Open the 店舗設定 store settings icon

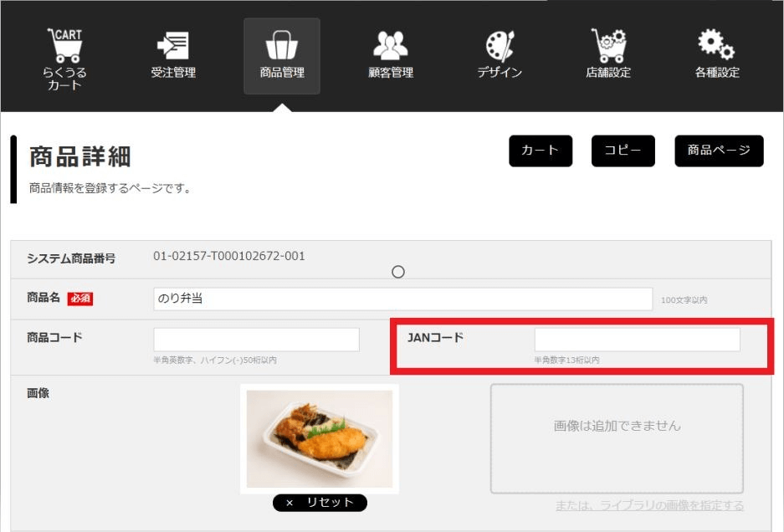[x=607, y=50]
